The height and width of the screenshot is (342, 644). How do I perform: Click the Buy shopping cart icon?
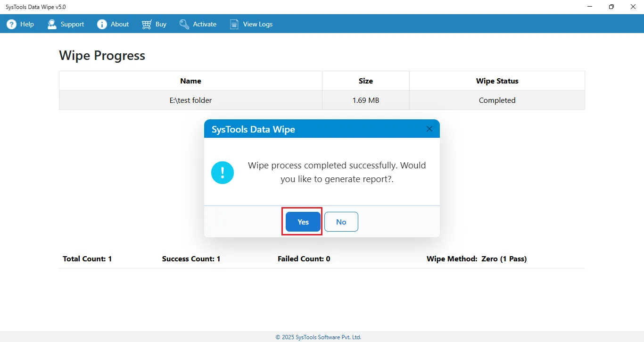click(x=147, y=24)
